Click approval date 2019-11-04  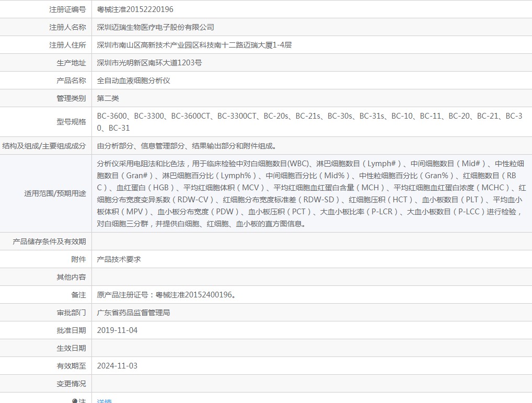117,330
